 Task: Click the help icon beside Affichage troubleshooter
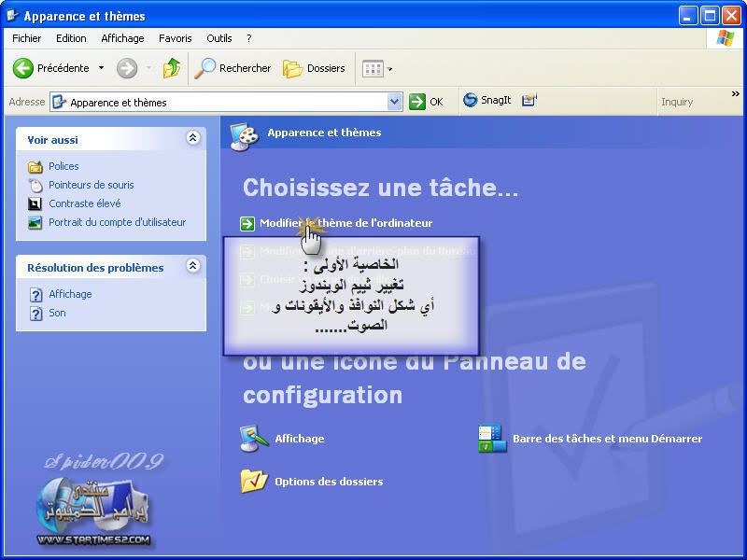[x=36, y=295]
